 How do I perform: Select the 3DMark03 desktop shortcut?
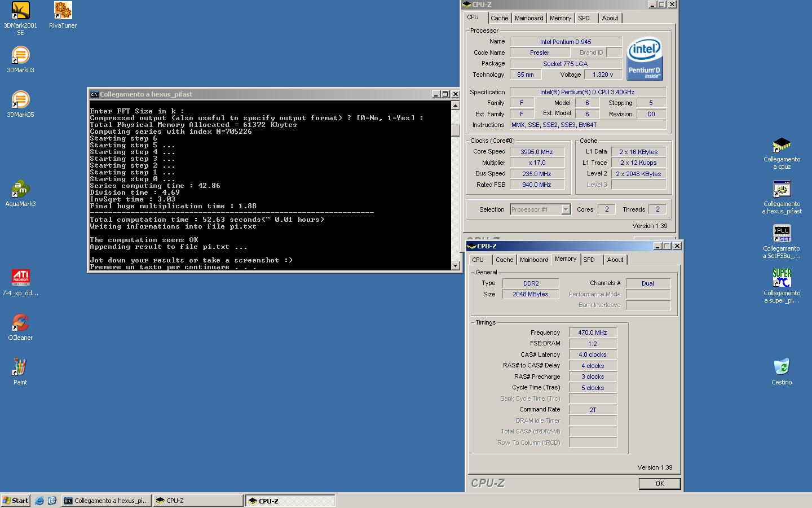pos(20,55)
